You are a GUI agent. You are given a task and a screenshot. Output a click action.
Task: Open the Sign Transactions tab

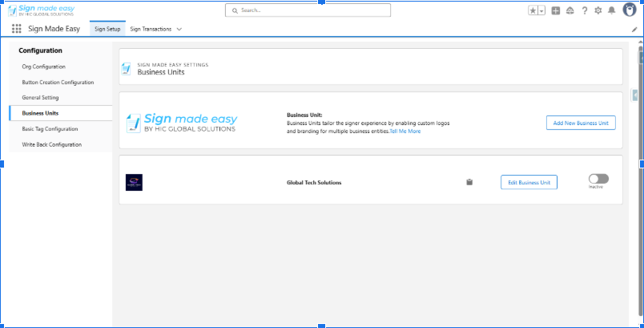click(x=151, y=29)
